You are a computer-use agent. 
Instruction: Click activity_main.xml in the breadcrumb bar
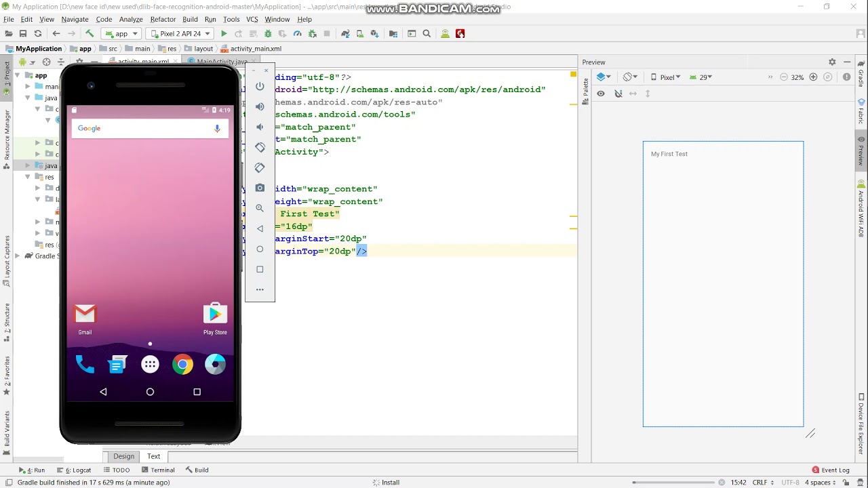[251, 49]
